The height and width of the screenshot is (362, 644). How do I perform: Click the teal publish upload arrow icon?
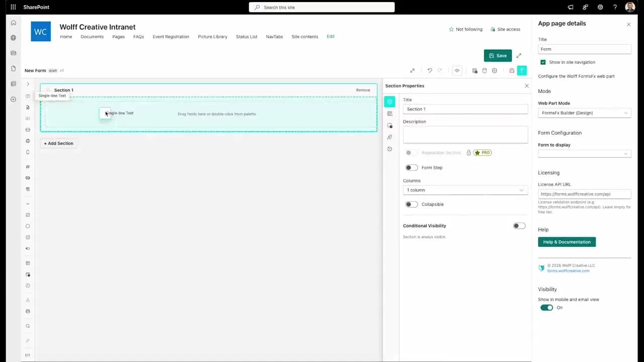[x=522, y=70]
